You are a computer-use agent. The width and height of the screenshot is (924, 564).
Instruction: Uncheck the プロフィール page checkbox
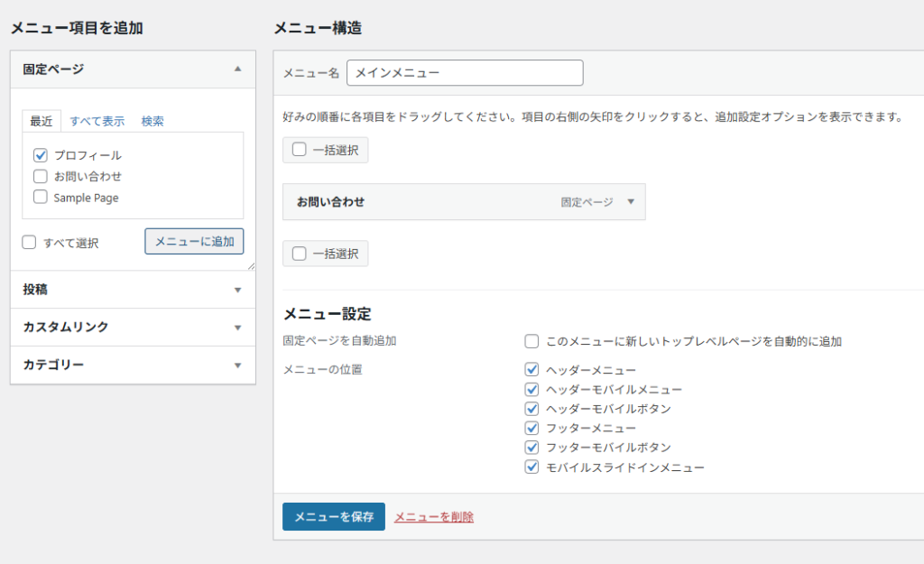tap(41, 155)
